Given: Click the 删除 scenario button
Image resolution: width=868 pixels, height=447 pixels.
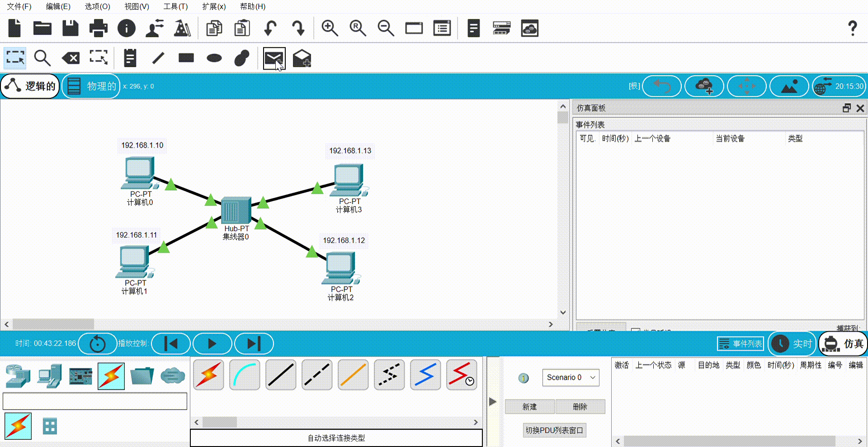Looking at the screenshot, I should click(x=580, y=407).
